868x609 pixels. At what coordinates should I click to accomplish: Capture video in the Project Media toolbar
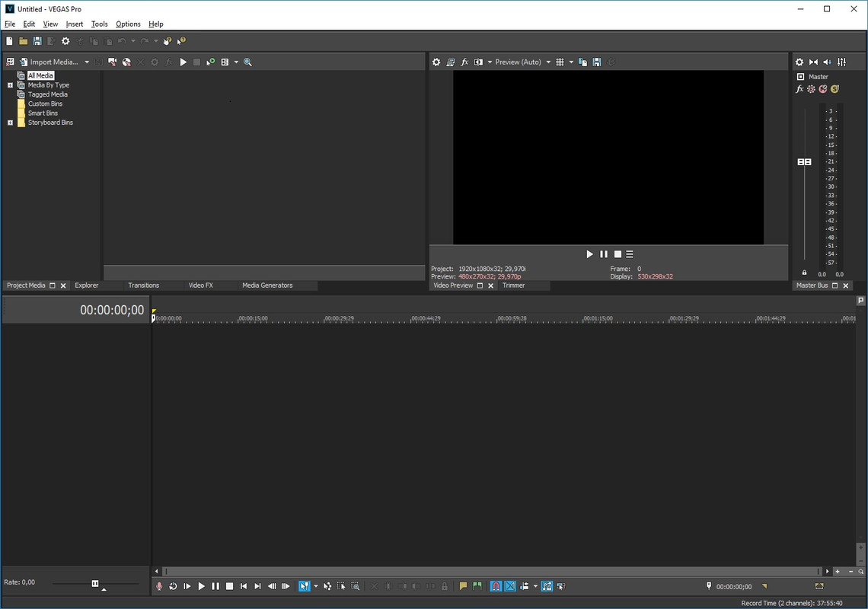[113, 62]
